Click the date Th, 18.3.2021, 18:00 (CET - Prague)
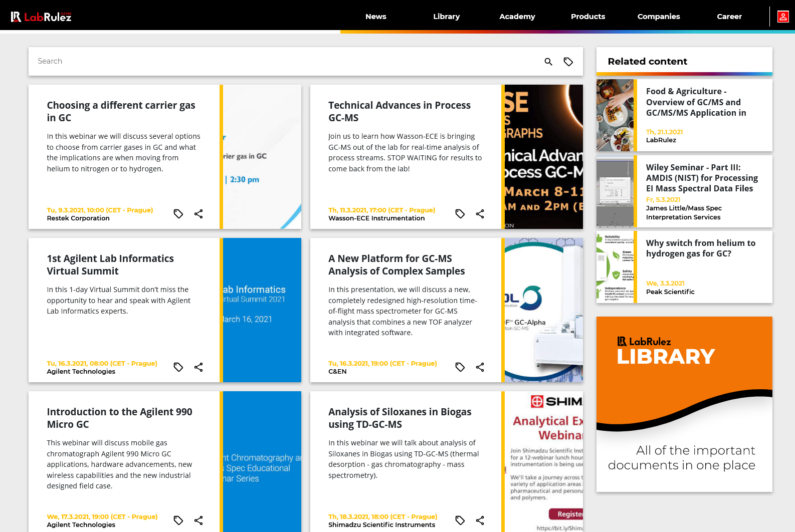This screenshot has height=532, width=795. point(382,517)
